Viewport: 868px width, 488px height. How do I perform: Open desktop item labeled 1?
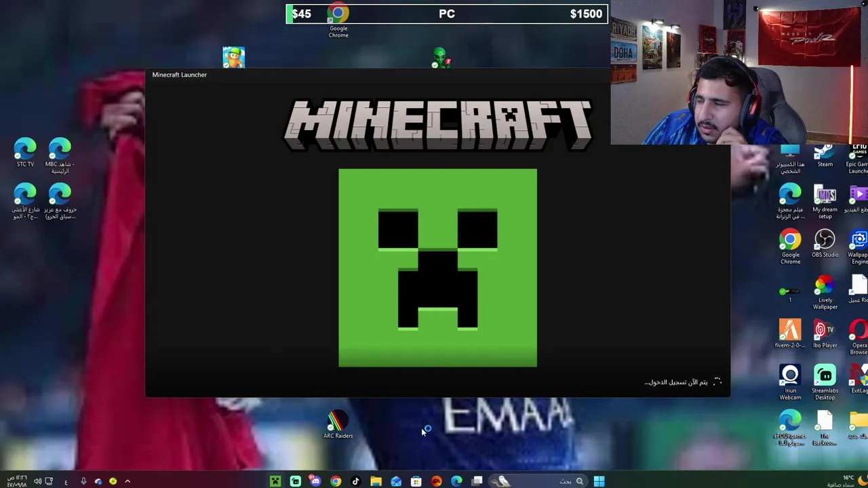(790, 293)
